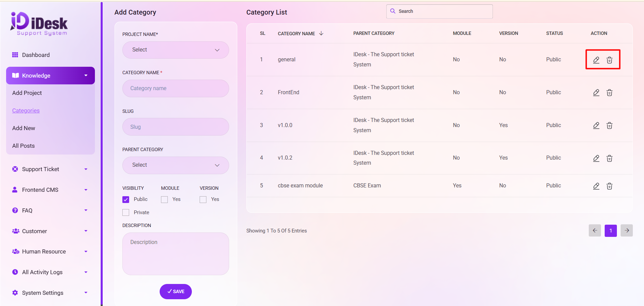
Task: Expand the Support Ticket sidebar menu
Action: click(50, 169)
